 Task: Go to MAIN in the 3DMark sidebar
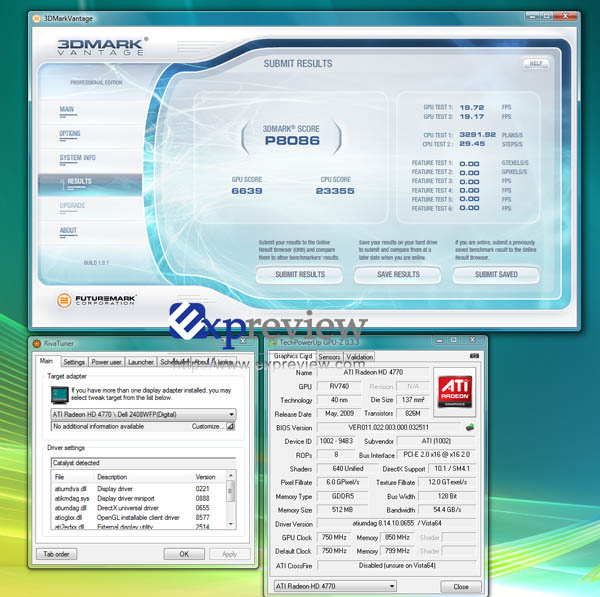pyautogui.click(x=67, y=109)
